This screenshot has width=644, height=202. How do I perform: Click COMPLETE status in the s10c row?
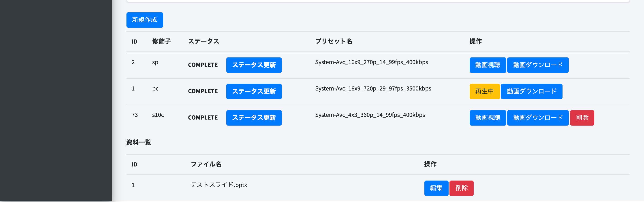[x=203, y=118]
